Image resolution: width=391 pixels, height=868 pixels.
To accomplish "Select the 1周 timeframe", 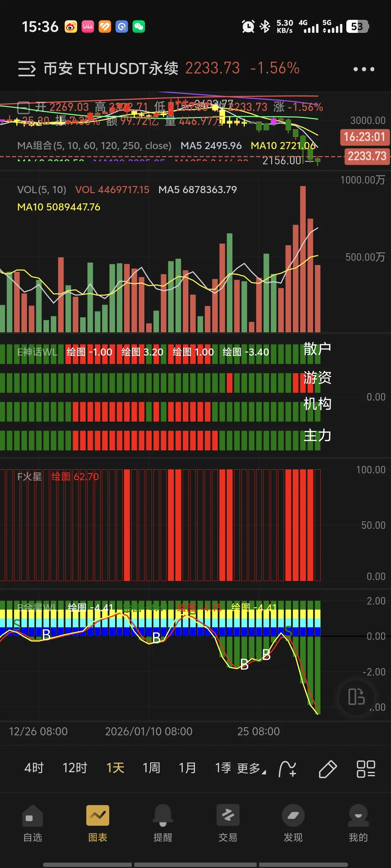I will tap(151, 768).
